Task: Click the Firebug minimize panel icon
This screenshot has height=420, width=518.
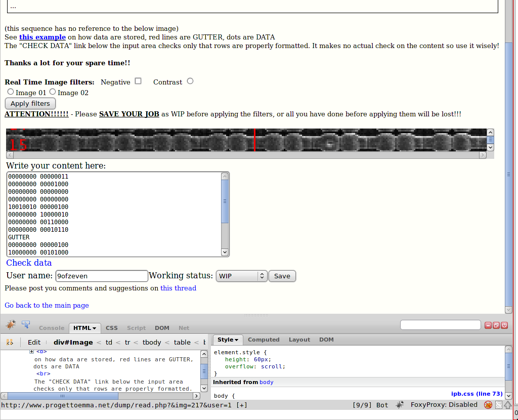Action: pos(489,325)
